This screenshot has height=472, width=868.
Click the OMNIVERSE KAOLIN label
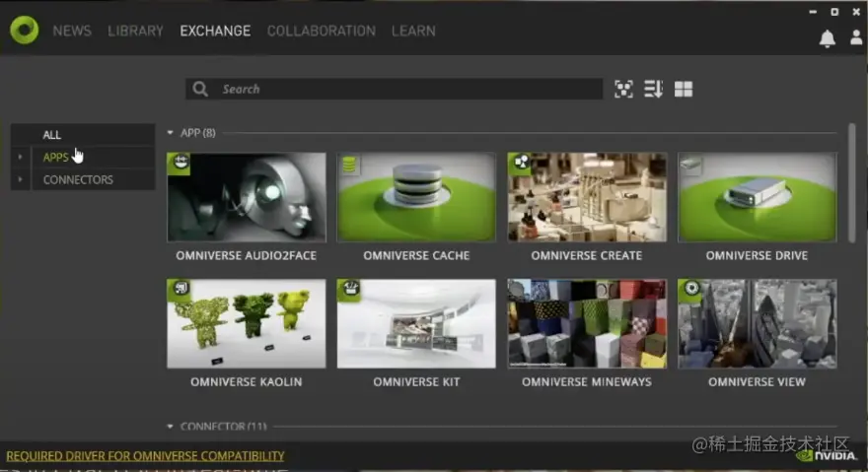(x=247, y=381)
